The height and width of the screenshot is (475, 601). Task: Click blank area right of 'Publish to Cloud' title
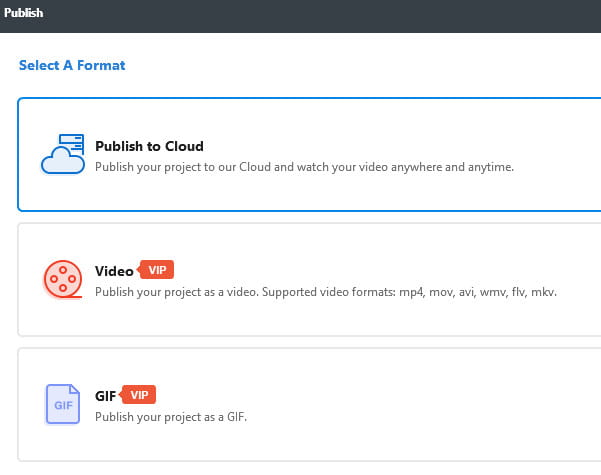click(x=400, y=146)
